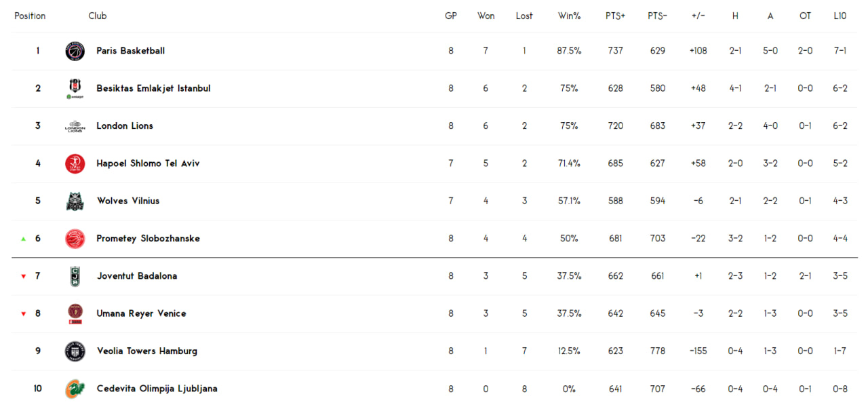Sort by the PTS+ column header
Viewport: 868px width, 407px height.
point(615,16)
